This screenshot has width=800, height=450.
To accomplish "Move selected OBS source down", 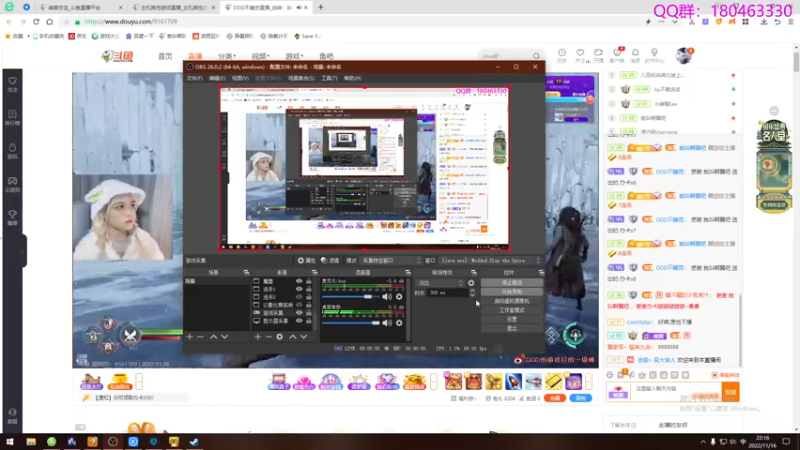I will coord(304,337).
